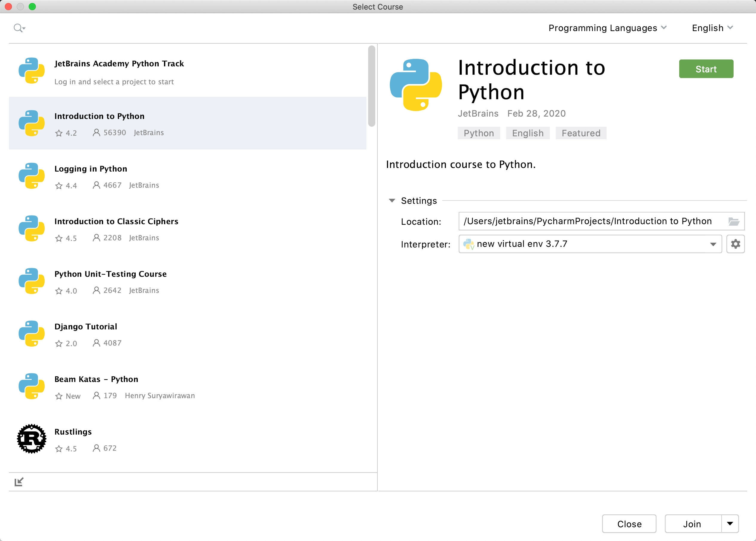Image resolution: width=756 pixels, height=541 pixels.
Task: Click the course list vertical scrollbar
Action: (372, 86)
